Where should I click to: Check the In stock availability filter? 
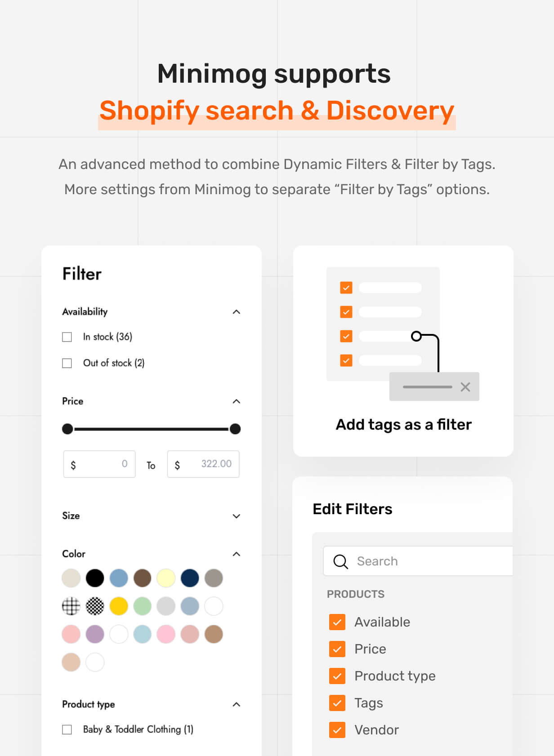point(67,337)
